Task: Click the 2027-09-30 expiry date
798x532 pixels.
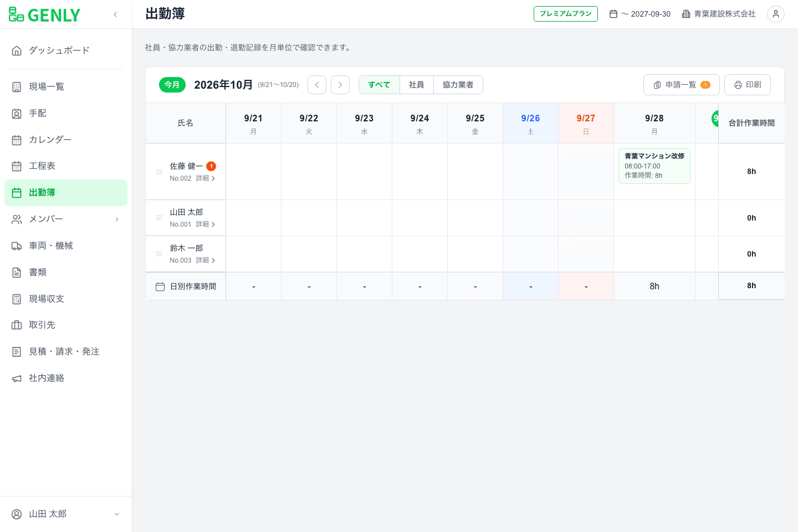Action: (x=651, y=14)
